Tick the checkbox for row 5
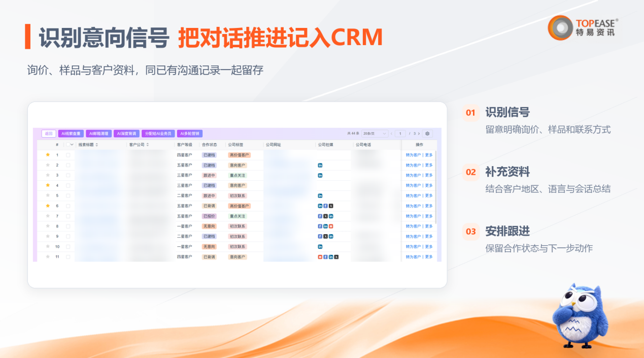The height and width of the screenshot is (358, 644). coord(68,196)
